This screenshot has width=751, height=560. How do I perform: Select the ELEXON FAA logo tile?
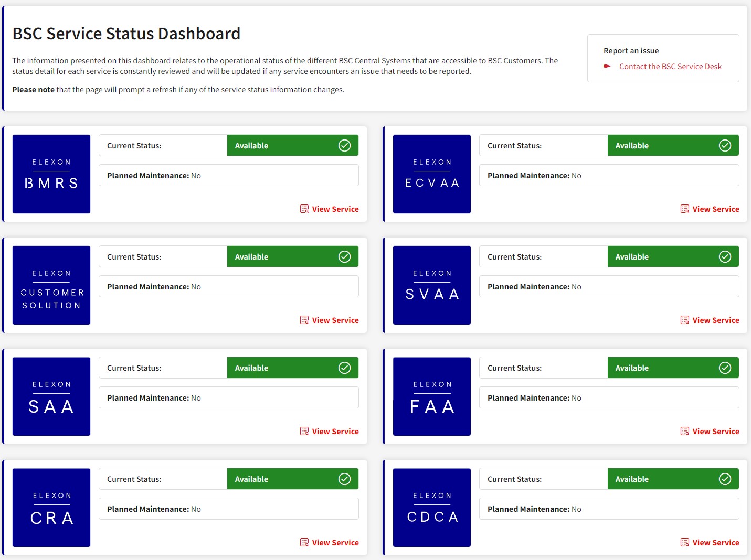coord(431,396)
